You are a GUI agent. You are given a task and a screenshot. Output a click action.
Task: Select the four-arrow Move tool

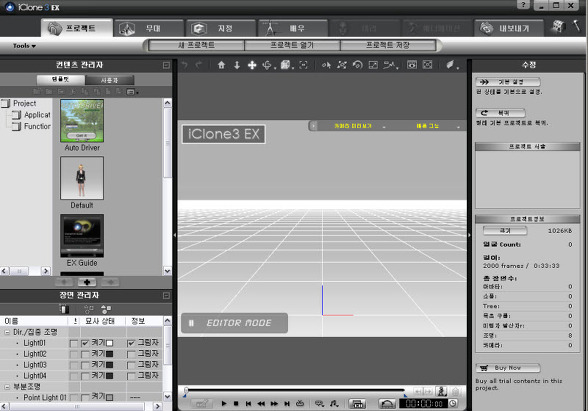[252, 65]
